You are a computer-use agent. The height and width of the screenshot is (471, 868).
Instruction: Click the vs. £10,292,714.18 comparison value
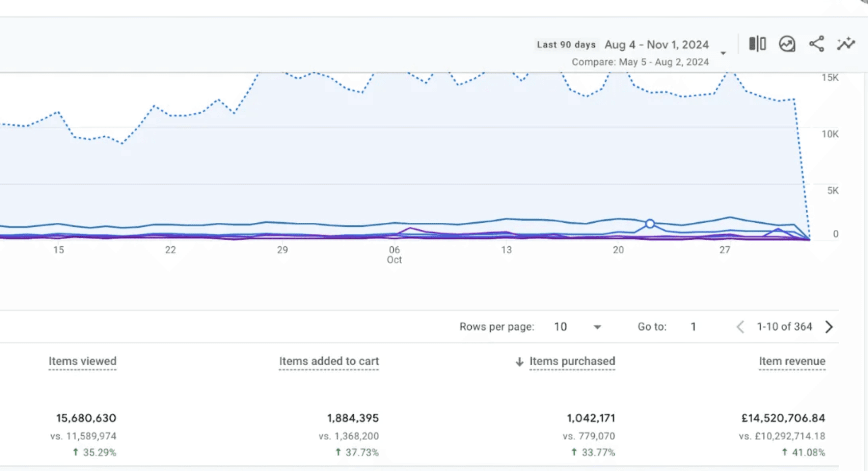782,436
